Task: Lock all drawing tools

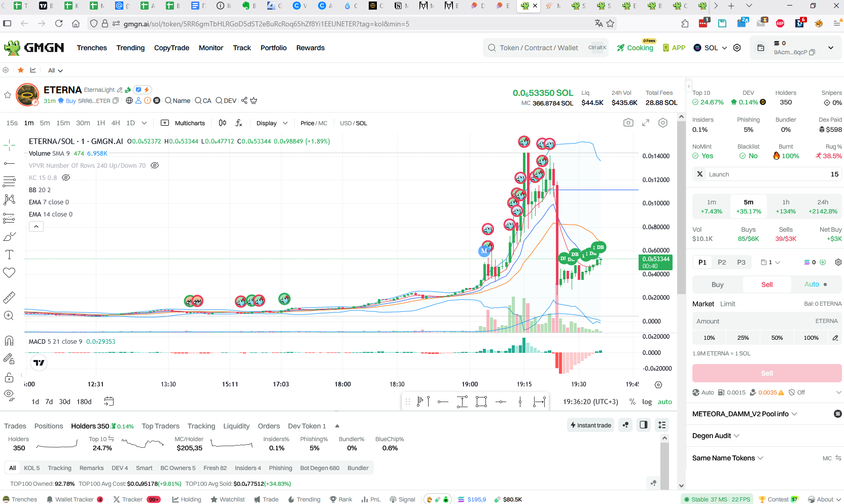Action: click(x=9, y=377)
